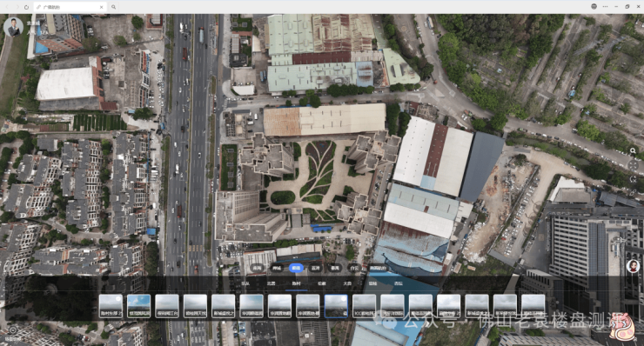Screen dimensions: 644x346
Task: Go back with the browser back arrow
Action: click(7, 7)
